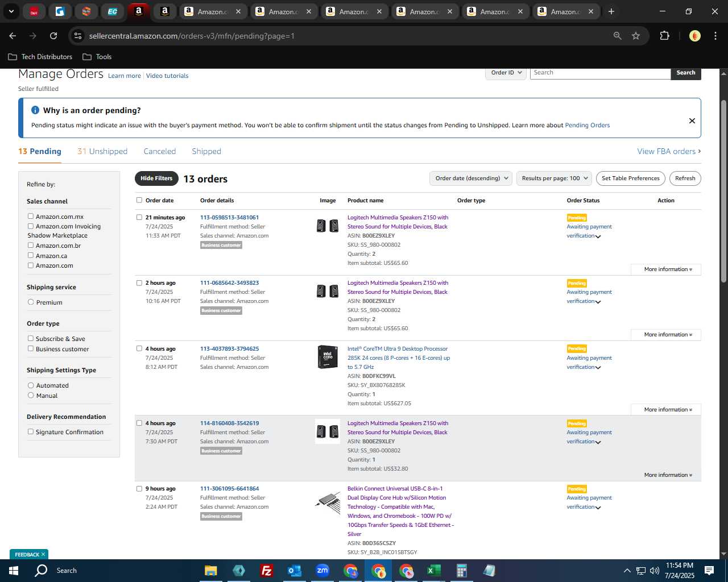Click the browser back arrow
The image size is (728, 582).
coord(13,36)
